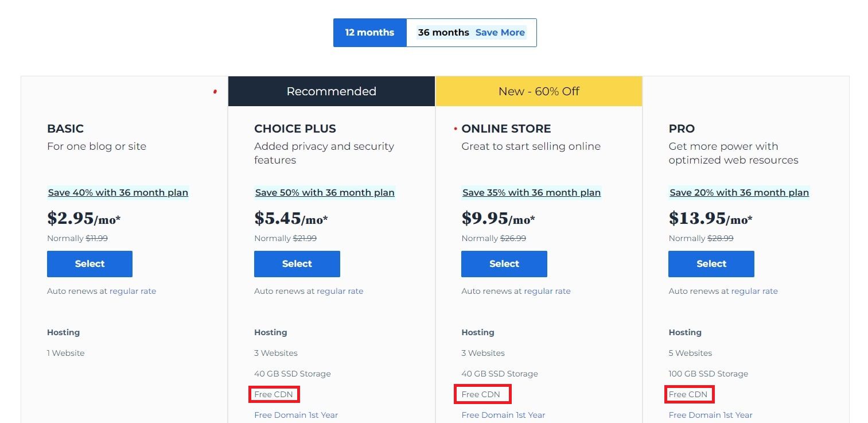868x423 pixels.
Task: Click the Recommended banner above CHOICE PLUS
Action: pyautogui.click(x=331, y=91)
